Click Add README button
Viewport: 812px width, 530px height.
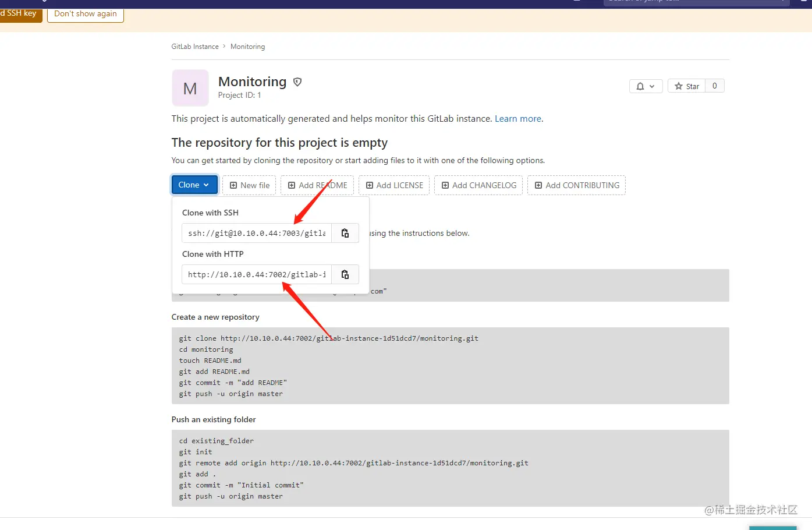317,185
